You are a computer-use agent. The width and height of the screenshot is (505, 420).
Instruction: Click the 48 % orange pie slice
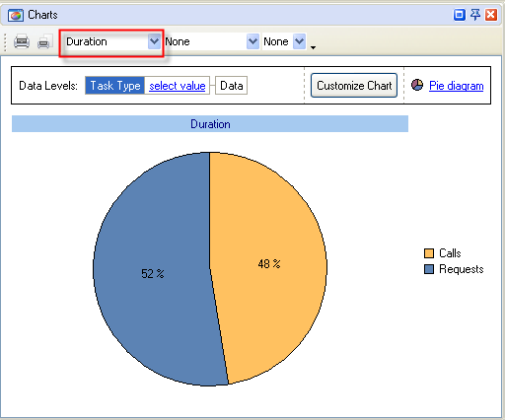pos(269,263)
